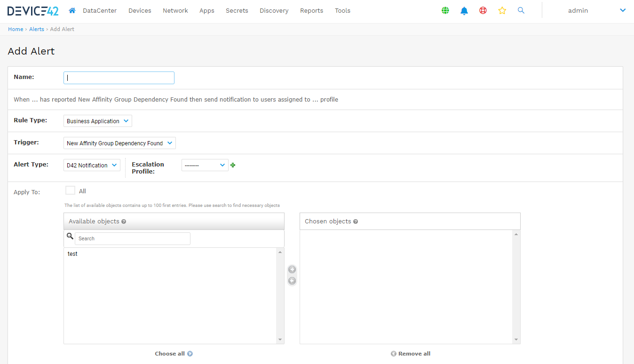This screenshot has width=634, height=364.
Task: Move selected object right with arrow
Action: pos(292,269)
